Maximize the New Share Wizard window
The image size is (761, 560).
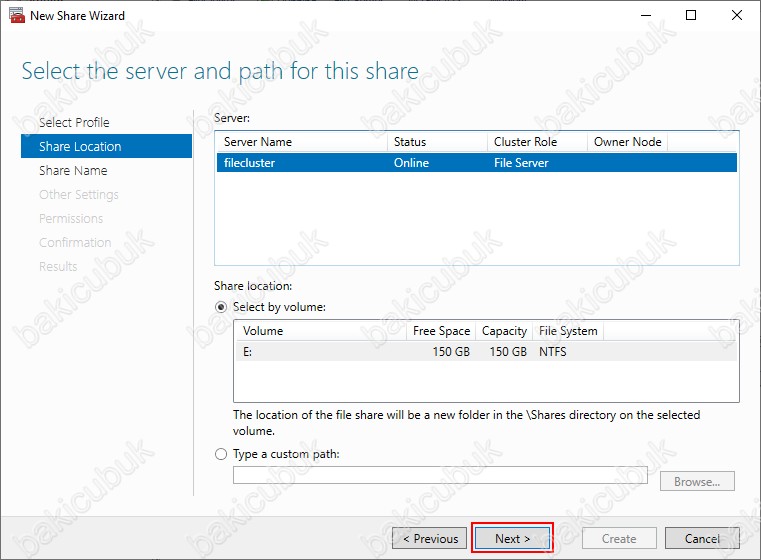coord(691,15)
